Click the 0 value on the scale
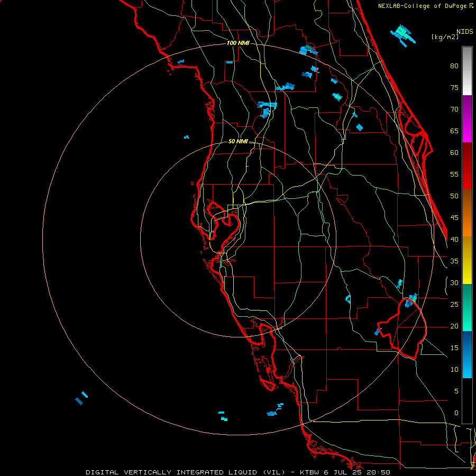The image size is (476, 476). pyautogui.click(x=456, y=413)
